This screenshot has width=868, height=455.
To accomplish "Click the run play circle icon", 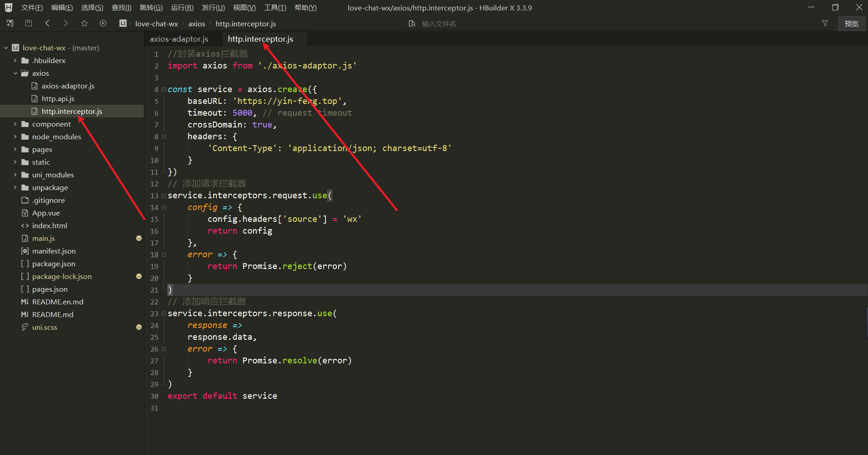I will tap(103, 23).
